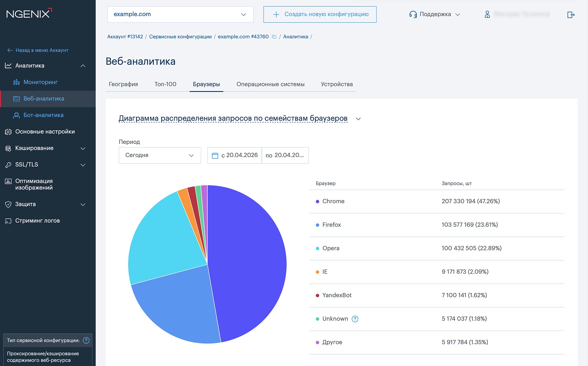Switch to the География tab

tap(123, 84)
